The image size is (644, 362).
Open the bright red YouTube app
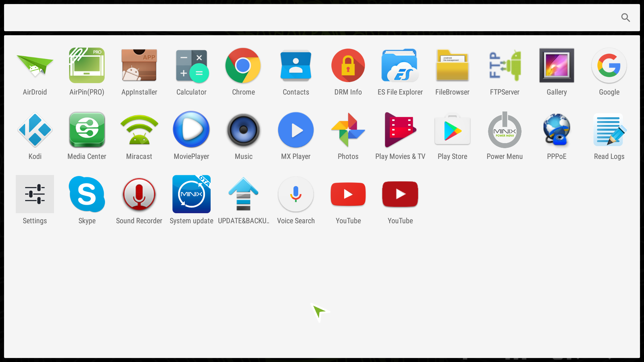pos(348,194)
